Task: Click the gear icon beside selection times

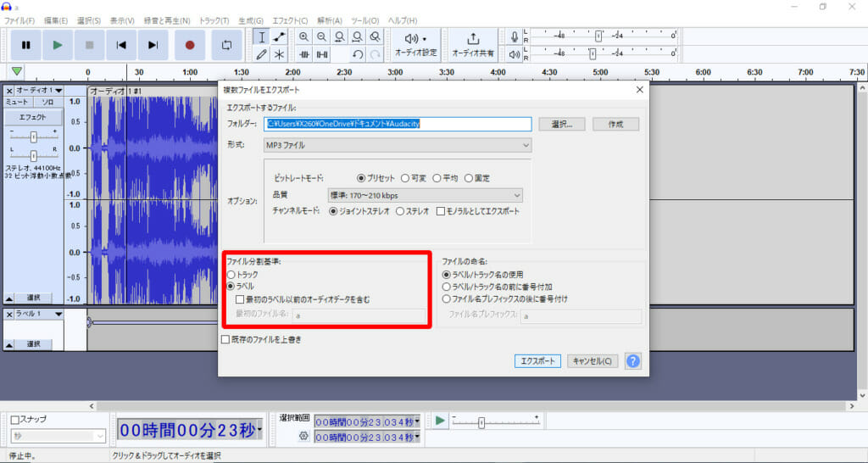Action: 303,437
